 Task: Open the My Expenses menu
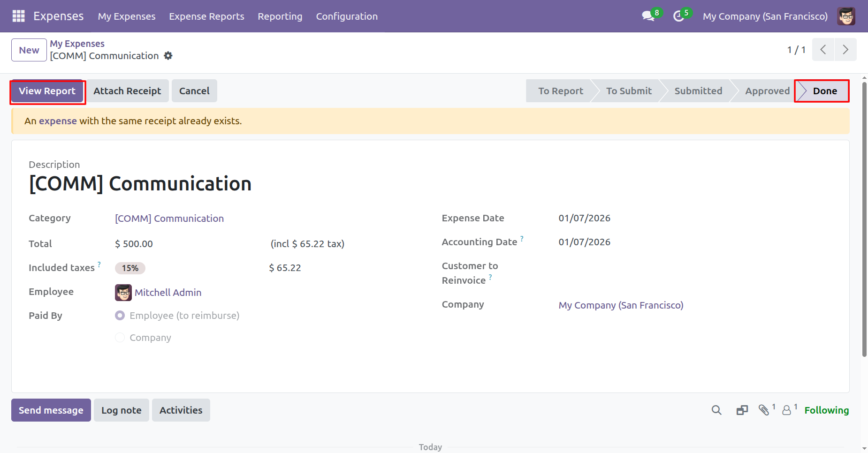126,16
